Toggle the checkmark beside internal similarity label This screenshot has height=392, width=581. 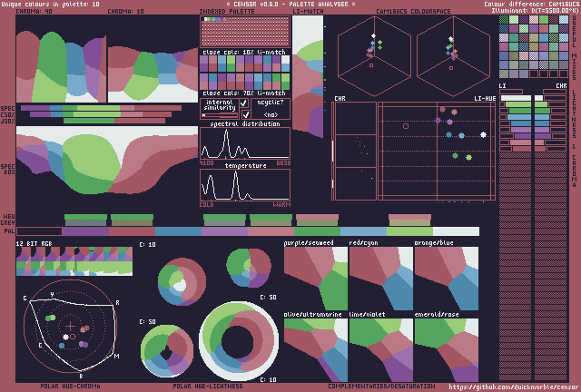click(x=244, y=103)
